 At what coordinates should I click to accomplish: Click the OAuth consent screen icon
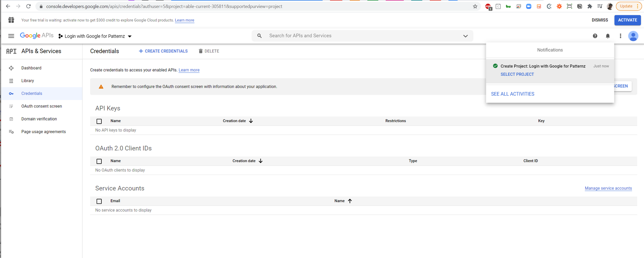click(11, 106)
